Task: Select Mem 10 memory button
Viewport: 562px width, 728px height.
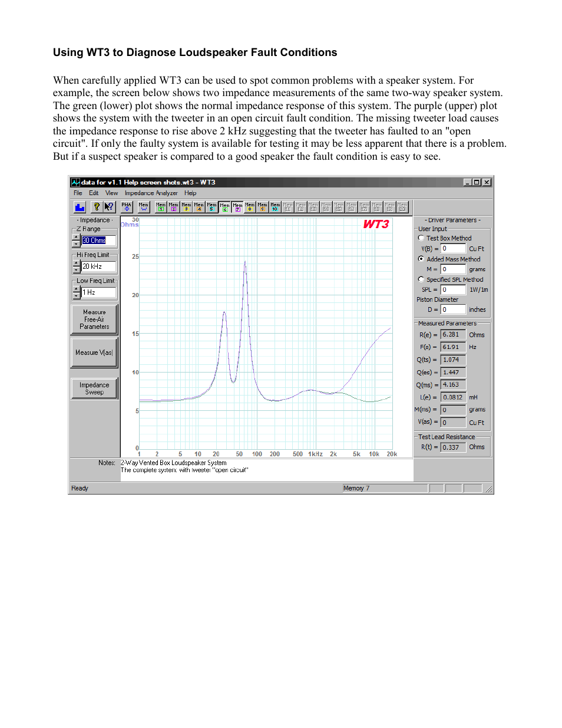Action: 275,207
